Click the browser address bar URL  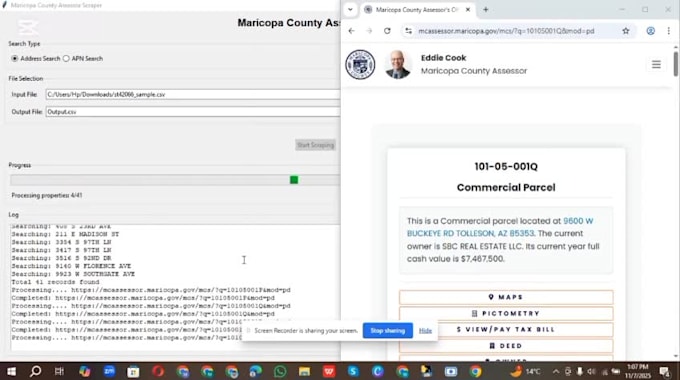pos(506,31)
